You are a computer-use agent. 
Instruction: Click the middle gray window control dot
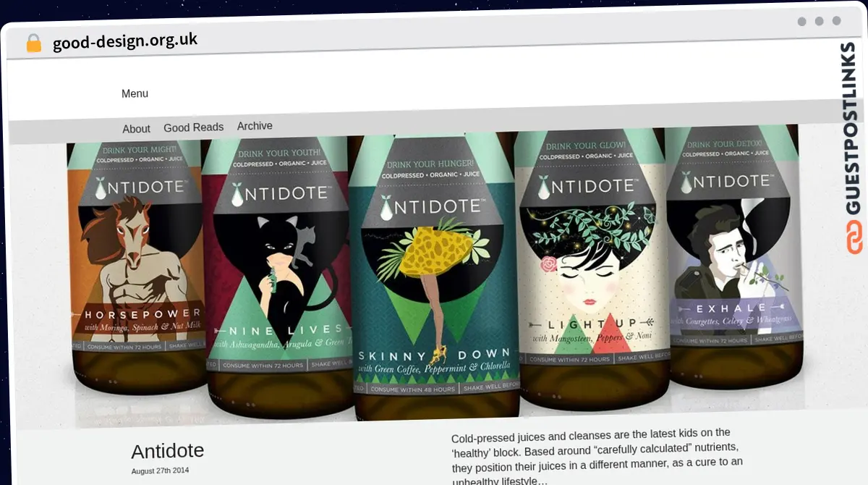coord(819,22)
